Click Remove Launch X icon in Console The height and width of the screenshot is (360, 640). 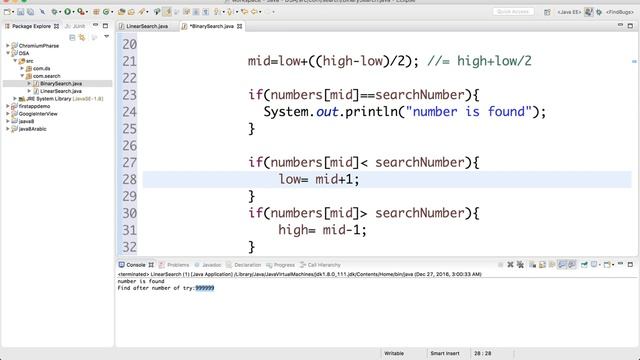pyautogui.click(x=510, y=265)
